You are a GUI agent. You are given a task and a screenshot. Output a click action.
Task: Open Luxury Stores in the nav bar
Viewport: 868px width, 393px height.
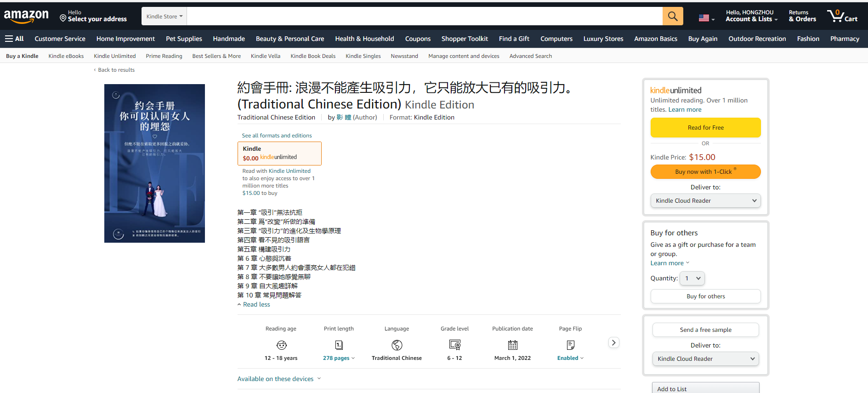(x=603, y=39)
